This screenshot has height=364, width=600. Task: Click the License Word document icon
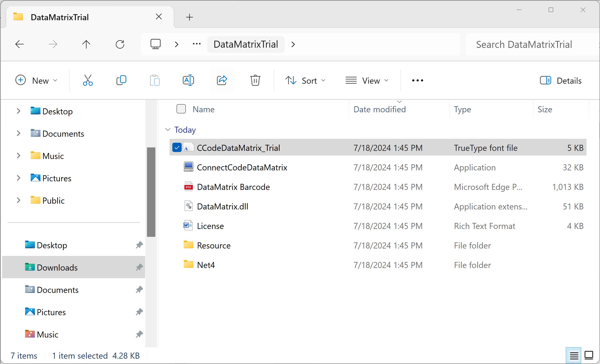188,225
